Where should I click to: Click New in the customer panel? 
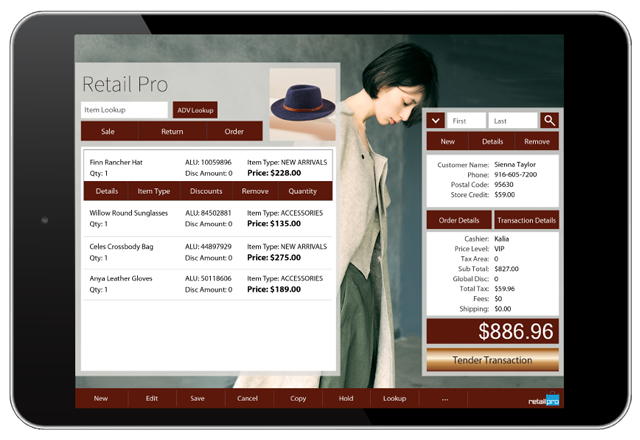[x=447, y=141]
